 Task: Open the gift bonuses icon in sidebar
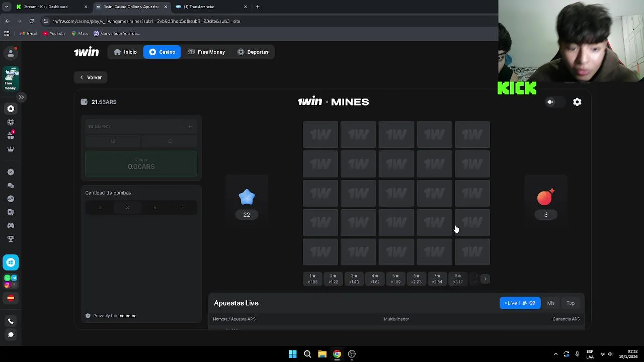pyautogui.click(x=11, y=135)
